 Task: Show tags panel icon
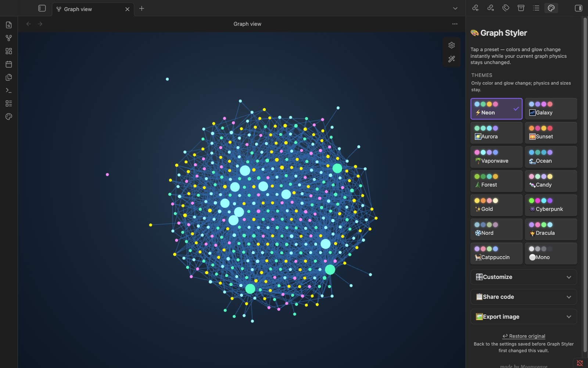click(506, 8)
